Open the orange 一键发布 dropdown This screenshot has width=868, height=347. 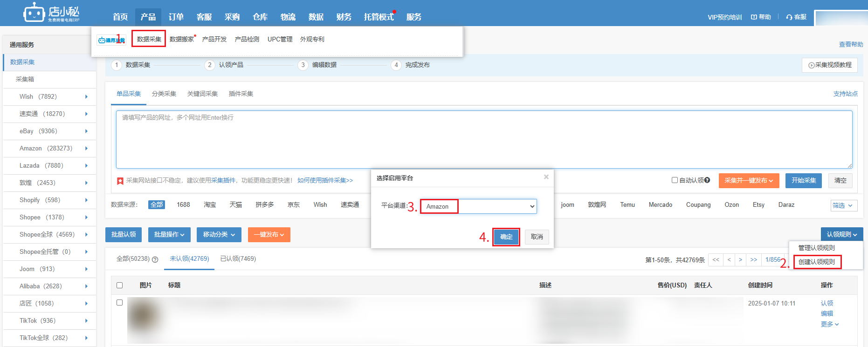pyautogui.click(x=269, y=235)
